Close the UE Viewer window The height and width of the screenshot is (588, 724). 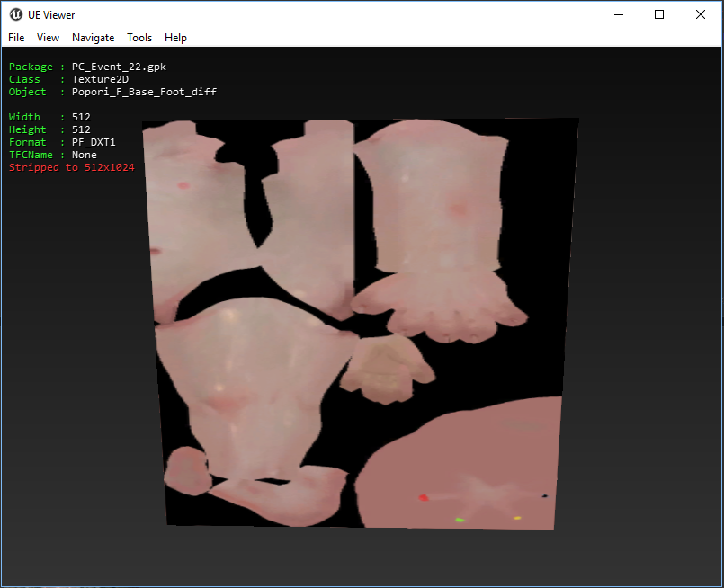(x=701, y=14)
